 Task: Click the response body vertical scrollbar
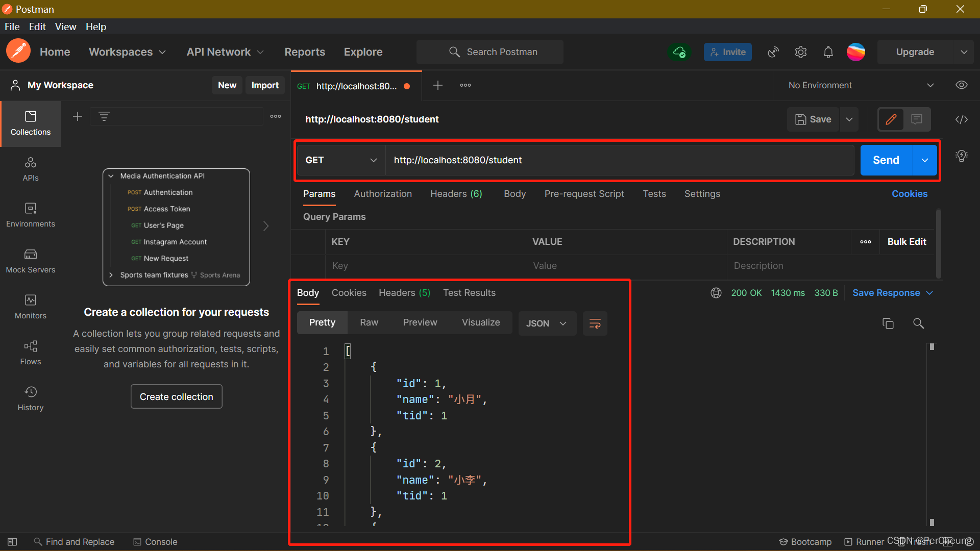[x=932, y=434]
